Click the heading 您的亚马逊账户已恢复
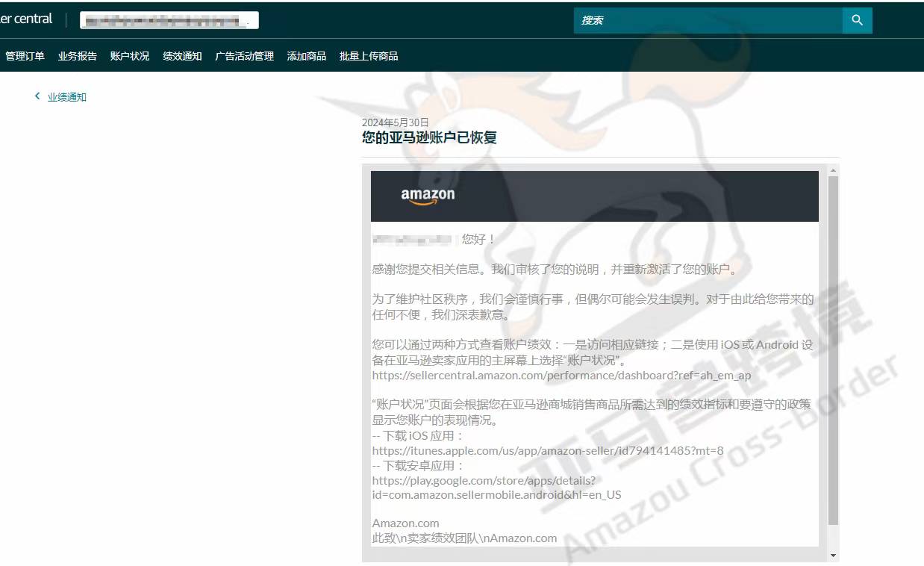 [429, 137]
